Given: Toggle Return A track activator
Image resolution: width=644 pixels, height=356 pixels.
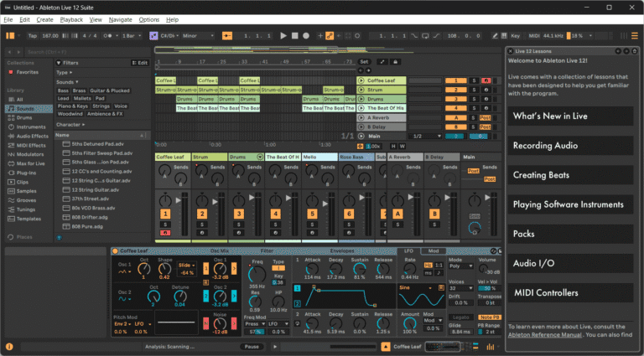Looking at the screenshot, I should pos(397,214).
